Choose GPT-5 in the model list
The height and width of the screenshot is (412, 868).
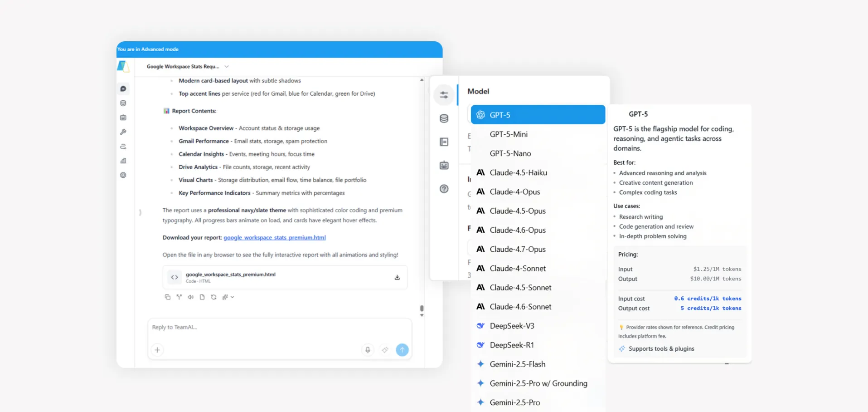tap(538, 115)
